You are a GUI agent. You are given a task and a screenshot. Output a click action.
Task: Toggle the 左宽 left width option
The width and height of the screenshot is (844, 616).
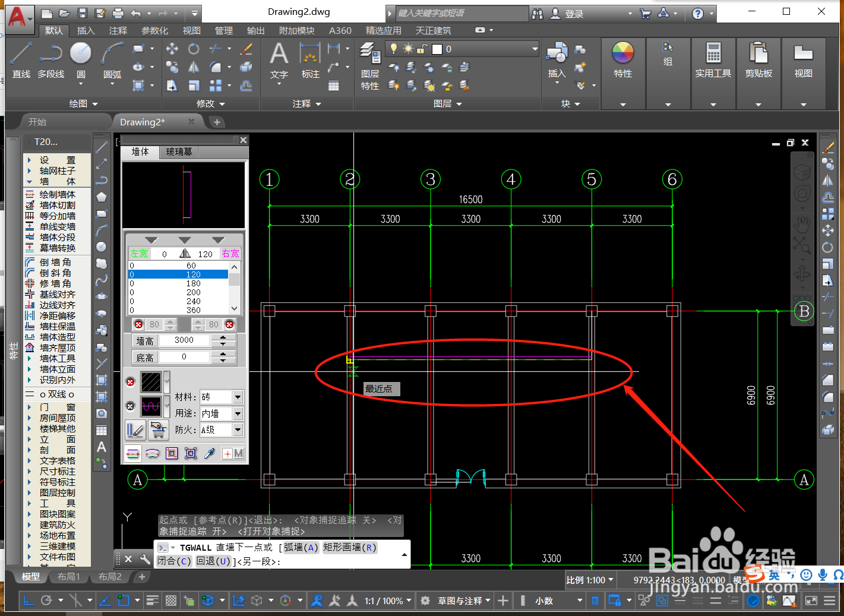pos(139,254)
